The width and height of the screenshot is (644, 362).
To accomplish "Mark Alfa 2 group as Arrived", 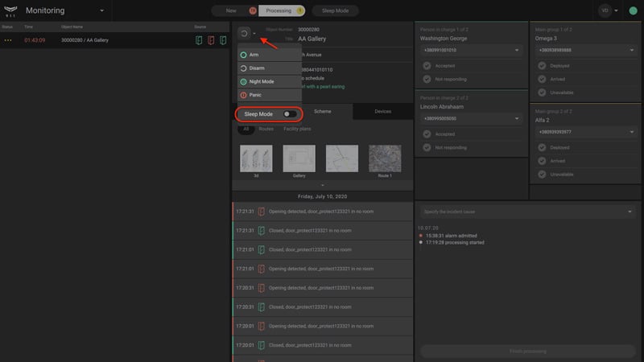I will [542, 161].
